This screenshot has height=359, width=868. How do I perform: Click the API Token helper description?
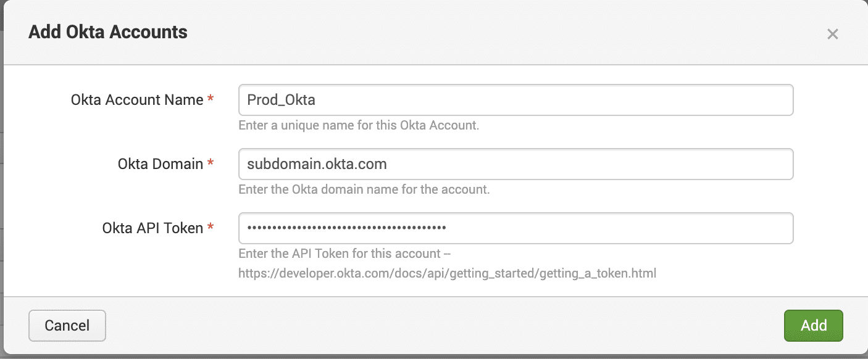344,254
